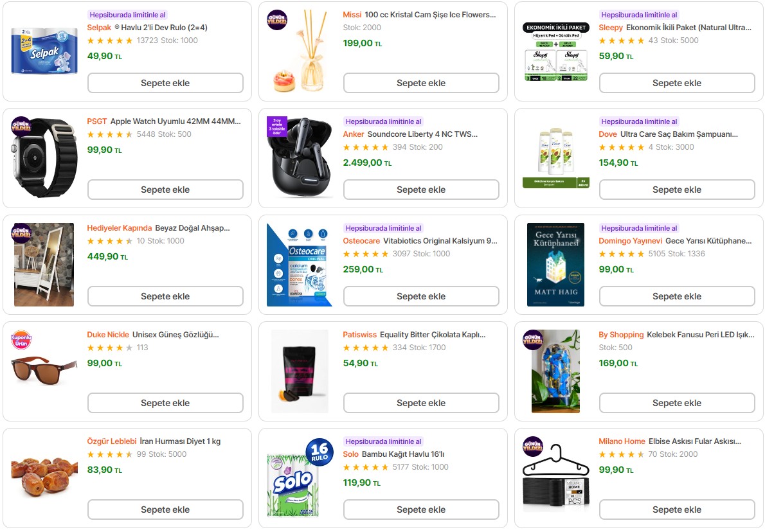The height and width of the screenshot is (532, 765).
Task: Add Gece Yarısı Kütüphanesi book to cart
Action: (x=677, y=296)
